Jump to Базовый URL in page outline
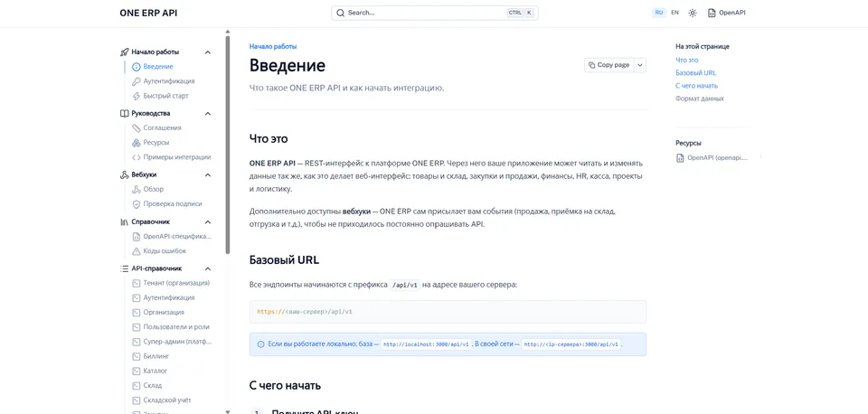868x414 pixels. (696, 73)
